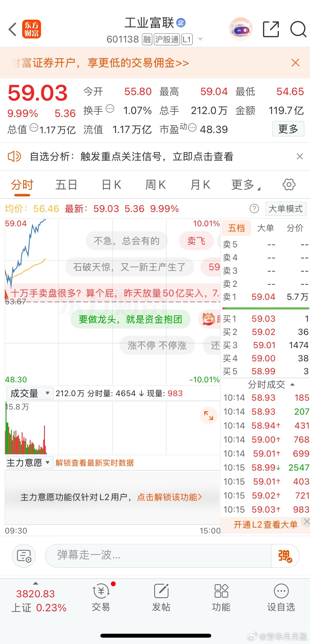Select 大单 tab
310x644 pixels.
pos(266,228)
